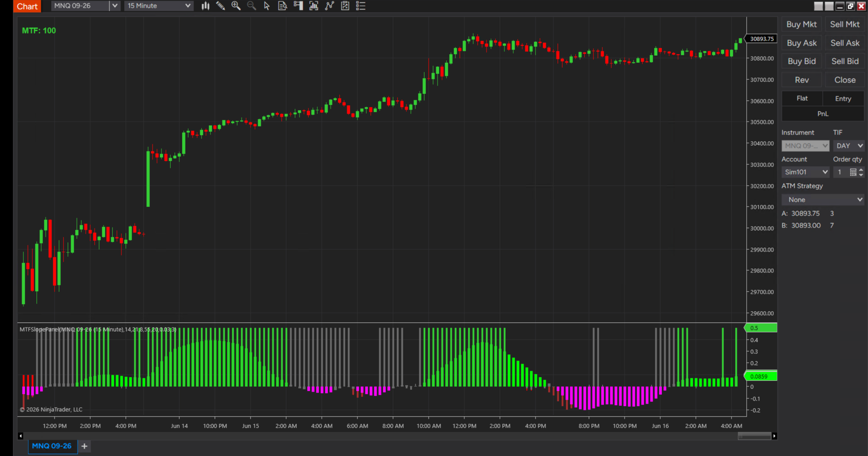Image resolution: width=868 pixels, height=456 pixels.
Task: Click the PnL display cell
Action: pyautogui.click(x=823, y=114)
